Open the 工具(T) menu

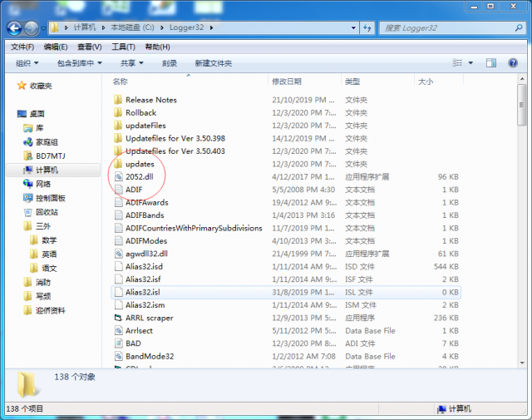coord(124,47)
